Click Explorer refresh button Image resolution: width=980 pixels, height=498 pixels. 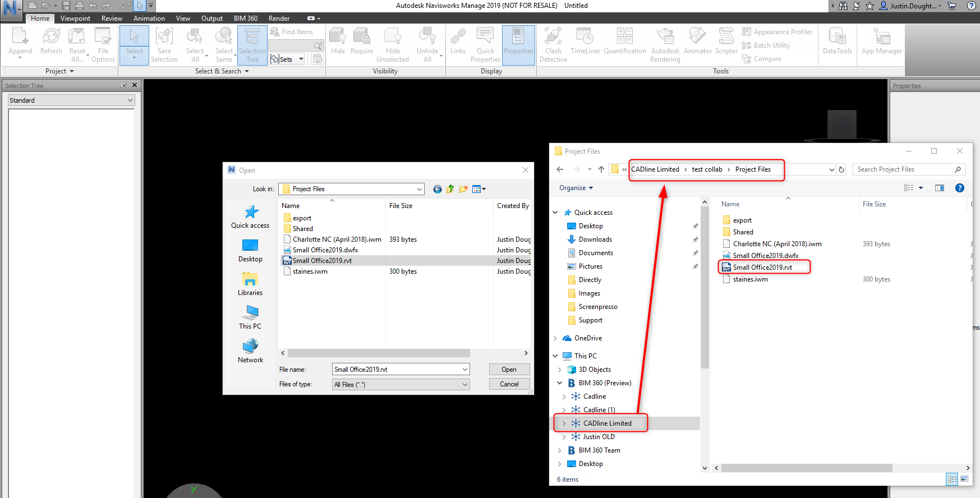click(x=841, y=169)
